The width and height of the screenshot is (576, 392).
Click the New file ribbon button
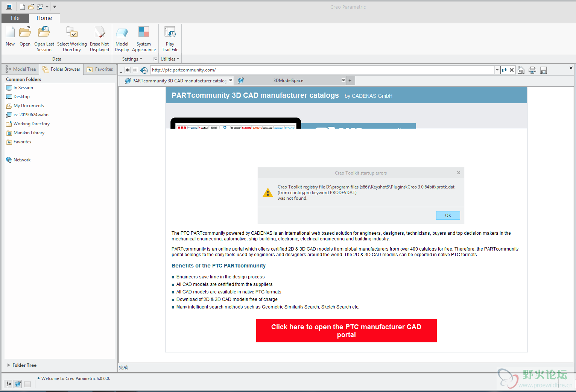coord(10,36)
